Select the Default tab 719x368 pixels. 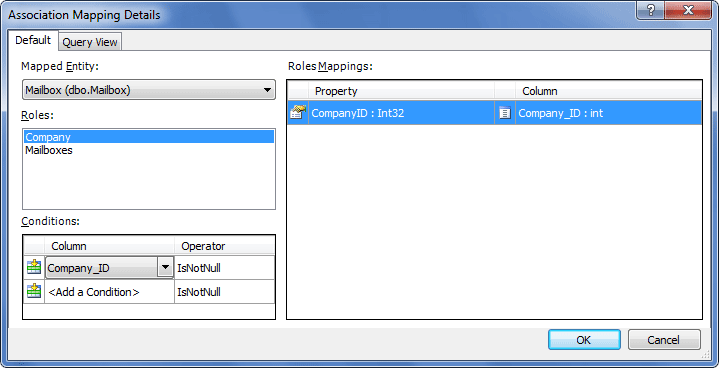click(x=33, y=40)
